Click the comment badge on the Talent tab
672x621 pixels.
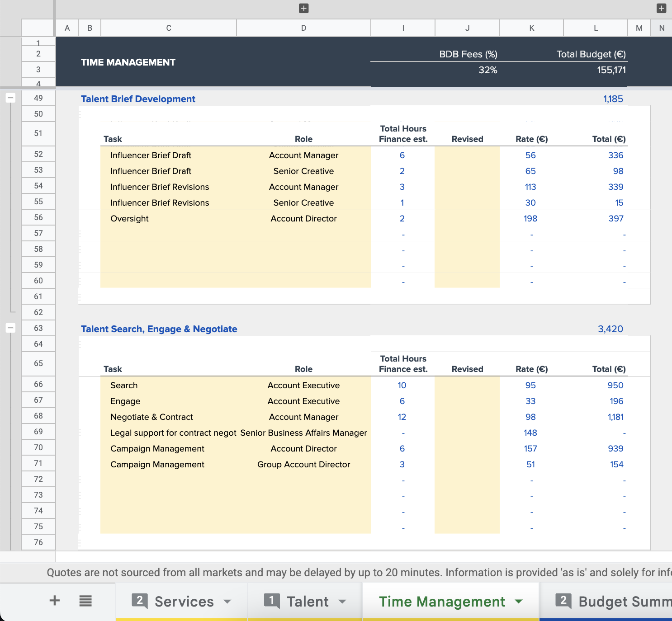pyautogui.click(x=272, y=601)
